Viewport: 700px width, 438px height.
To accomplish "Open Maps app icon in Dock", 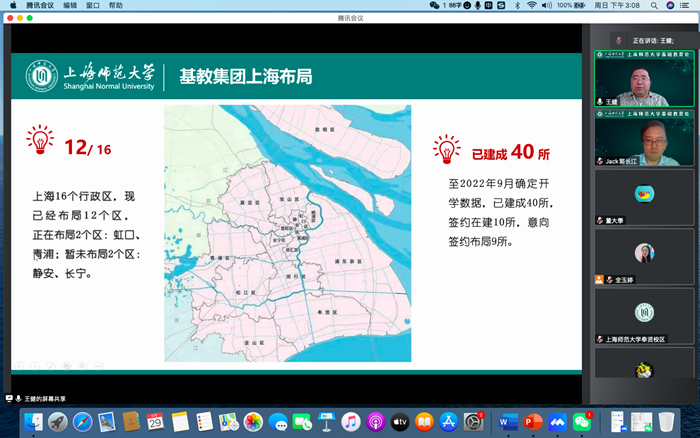I will [229, 422].
